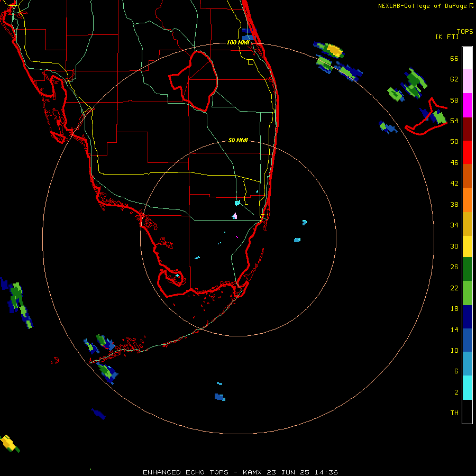Select the 30 scale value

click(454, 246)
